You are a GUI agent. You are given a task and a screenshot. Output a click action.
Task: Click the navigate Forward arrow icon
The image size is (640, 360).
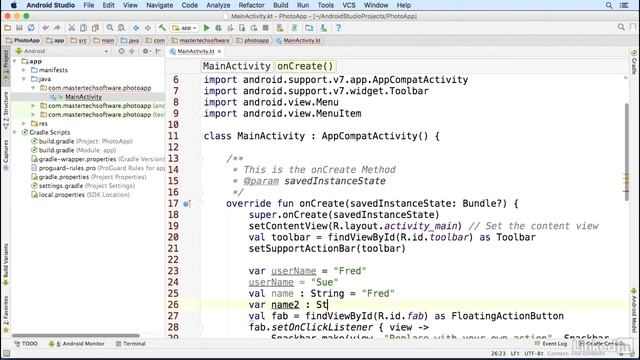pos(148,28)
